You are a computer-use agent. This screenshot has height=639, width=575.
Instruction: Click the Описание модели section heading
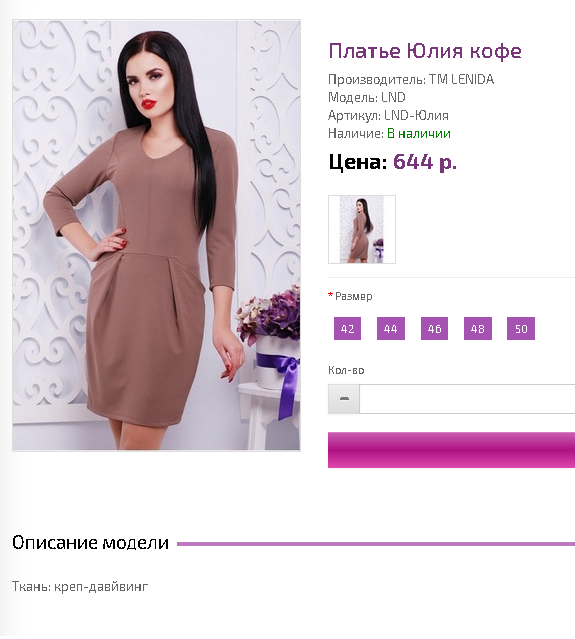pyautogui.click(x=90, y=543)
